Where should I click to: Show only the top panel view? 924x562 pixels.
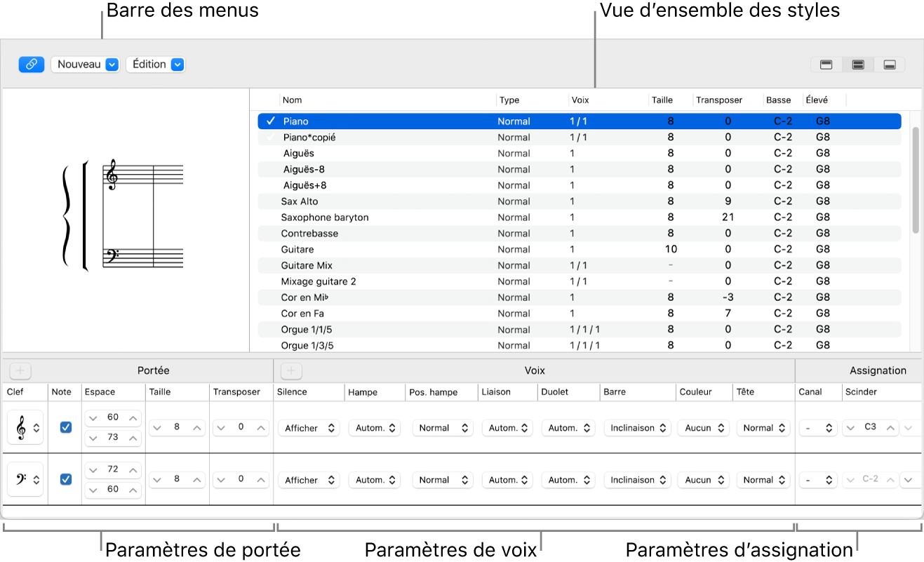826,65
